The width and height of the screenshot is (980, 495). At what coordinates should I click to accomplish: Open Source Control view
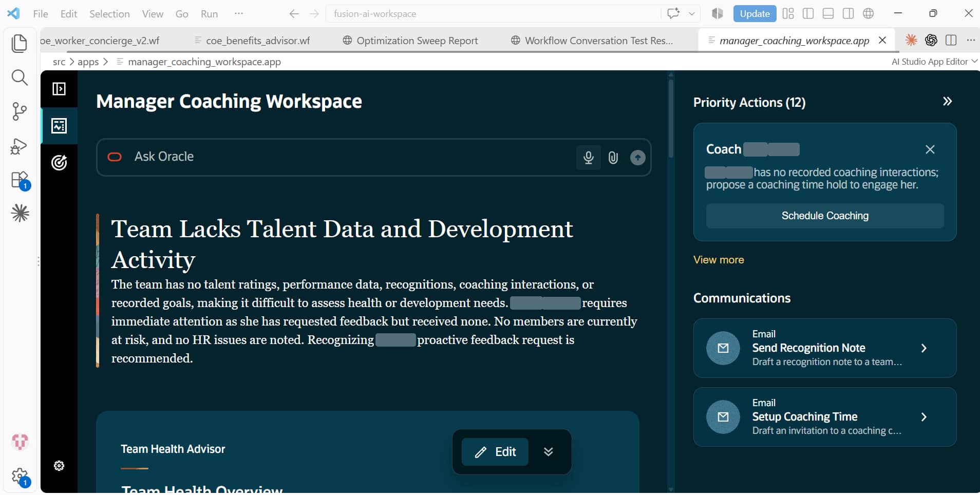[x=20, y=111]
